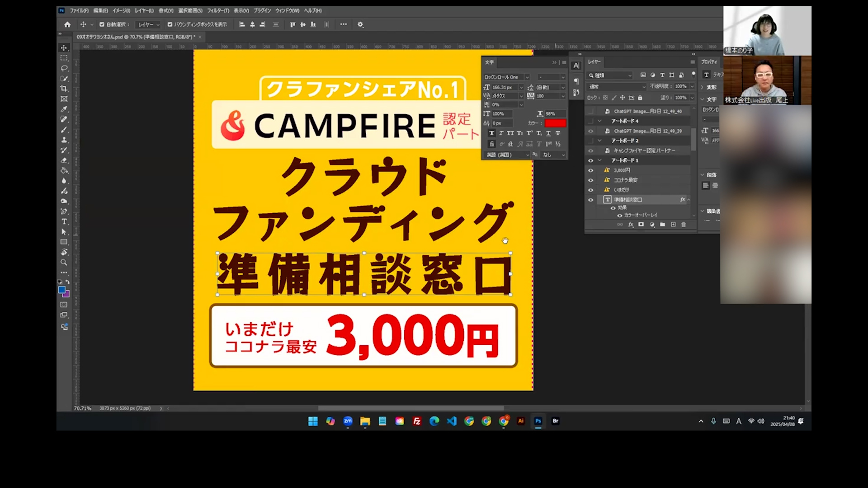
Task: Toggle バウンディングボックスを表示 checkbox
Action: (170, 24)
